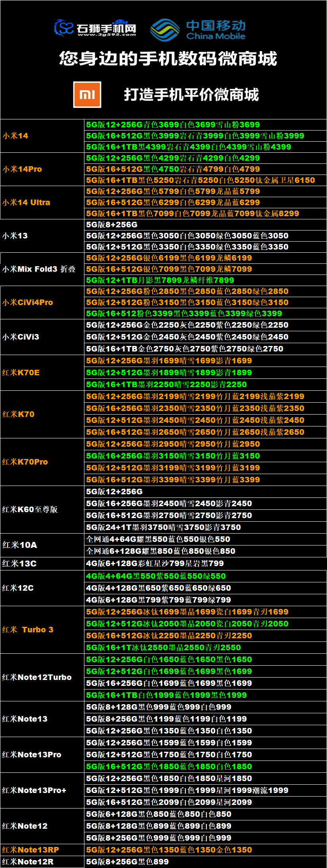Image resolution: width=327 pixels, height=868 pixels.
Task: Click 小米14Pro row 5G版16+512G黑色4750
Action: click(x=206, y=169)
